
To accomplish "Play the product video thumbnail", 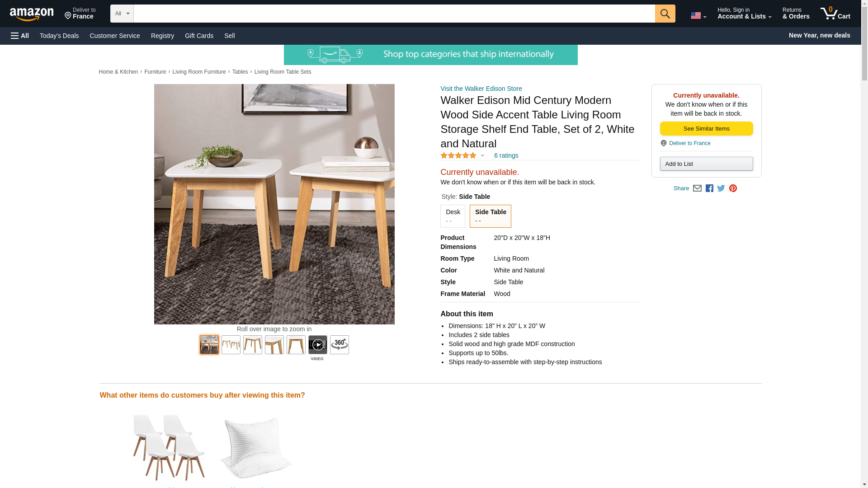I will (317, 345).
